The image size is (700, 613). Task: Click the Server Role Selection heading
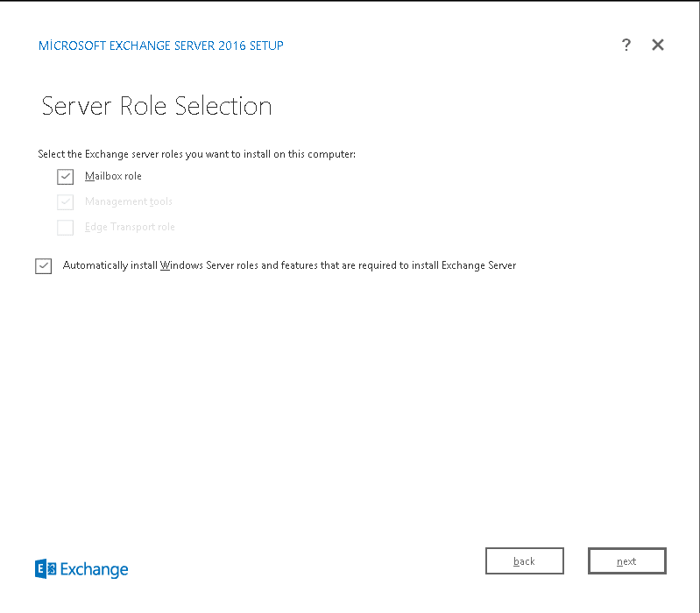(x=157, y=106)
